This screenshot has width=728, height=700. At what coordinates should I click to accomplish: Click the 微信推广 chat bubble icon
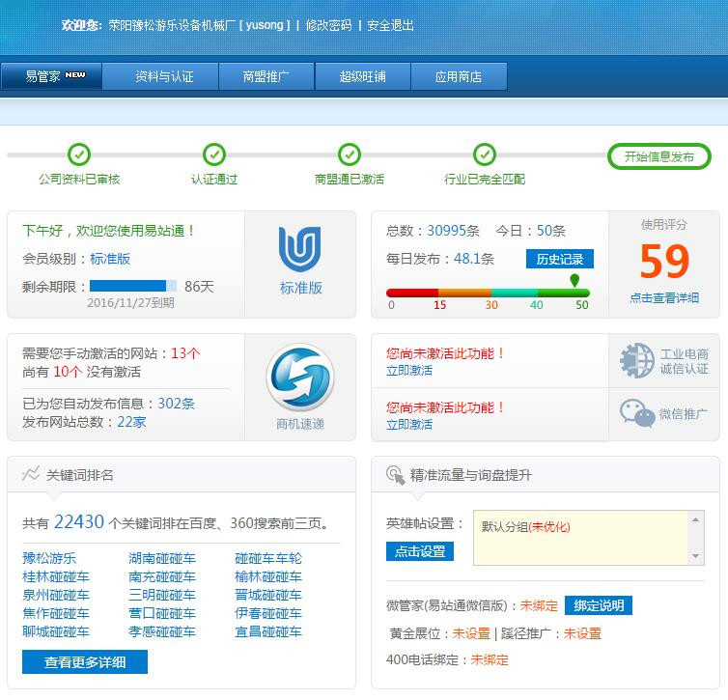click(637, 413)
